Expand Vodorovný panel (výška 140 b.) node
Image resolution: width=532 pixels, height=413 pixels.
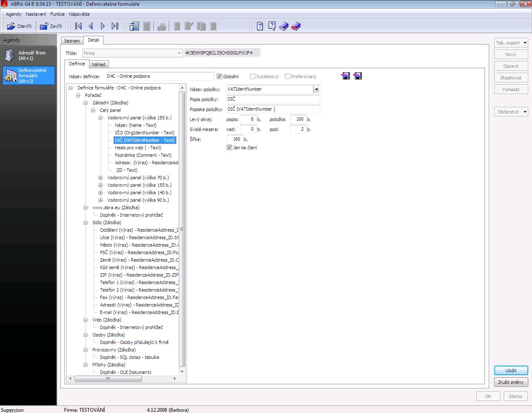(x=100, y=193)
